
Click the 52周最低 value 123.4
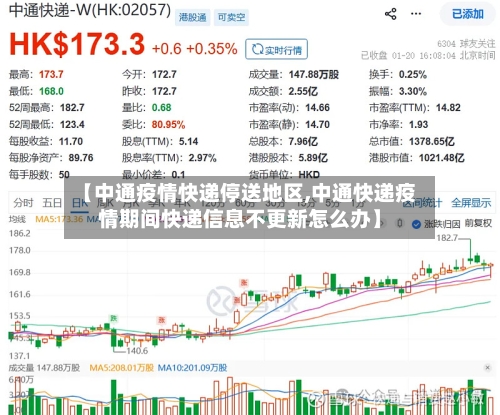click(72, 124)
